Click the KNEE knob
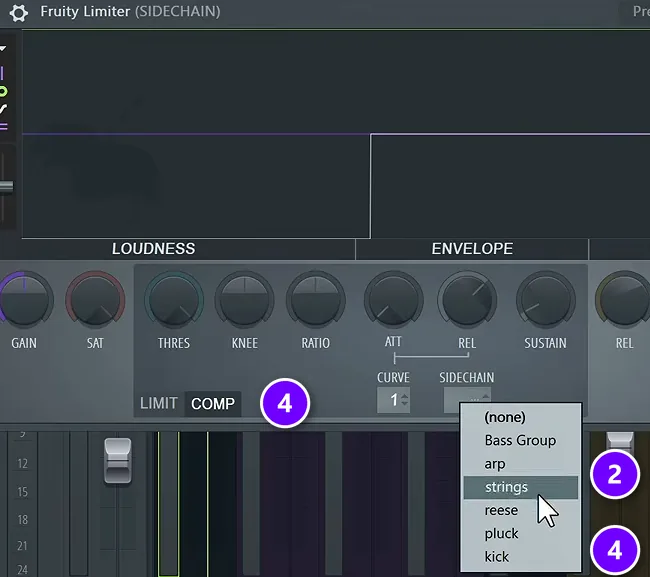The height and width of the screenshot is (577, 650). point(245,299)
